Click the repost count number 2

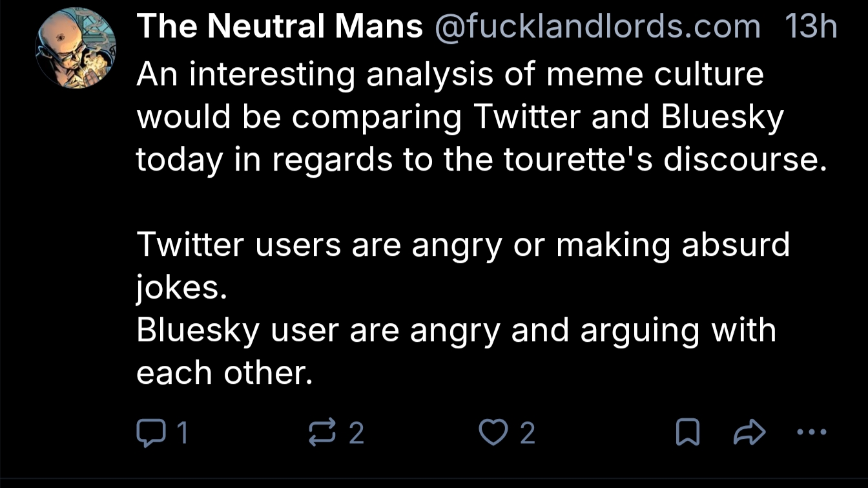356,432
